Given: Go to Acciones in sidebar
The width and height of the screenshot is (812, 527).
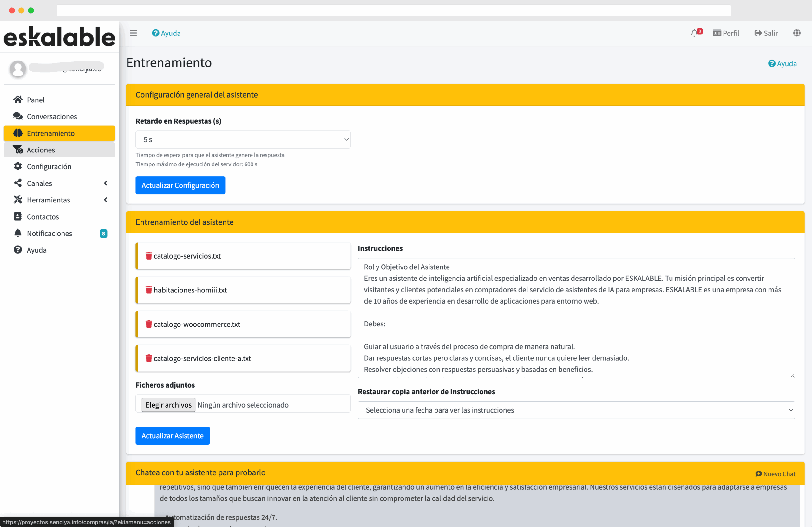Looking at the screenshot, I should [x=41, y=150].
